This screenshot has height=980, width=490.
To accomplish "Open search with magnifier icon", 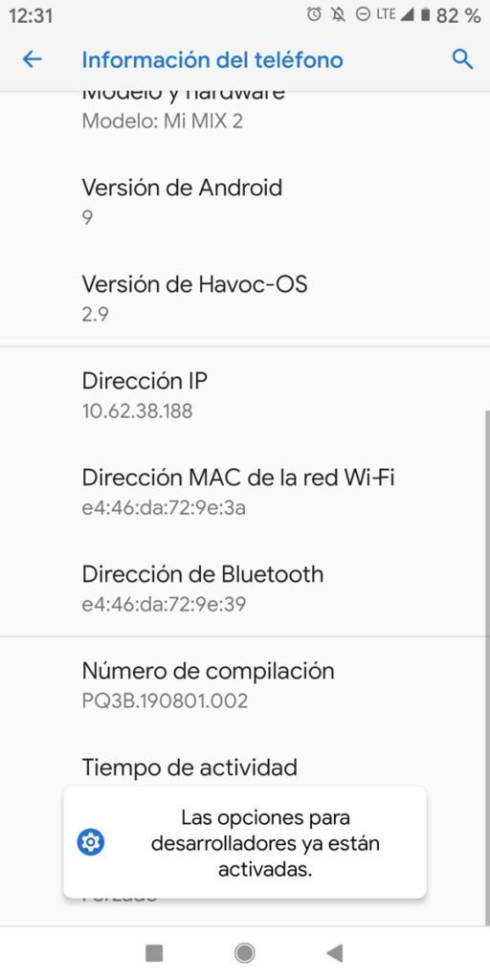I will coord(462,59).
